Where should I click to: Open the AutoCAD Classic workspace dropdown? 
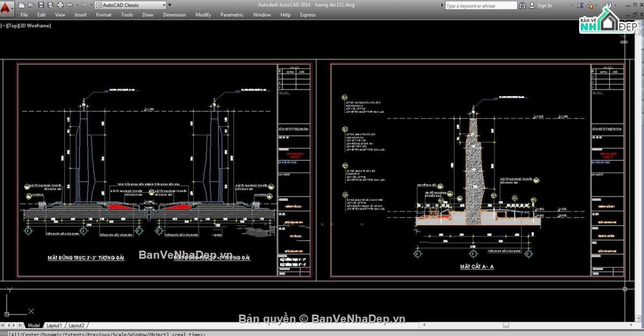[x=130, y=5]
